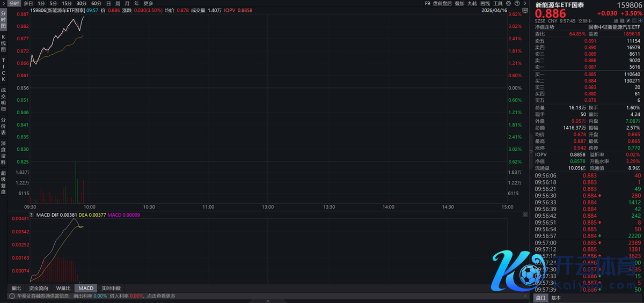Expand more toolbar options with right chevron
The height and width of the screenshot is (303, 644).
click(524, 3)
